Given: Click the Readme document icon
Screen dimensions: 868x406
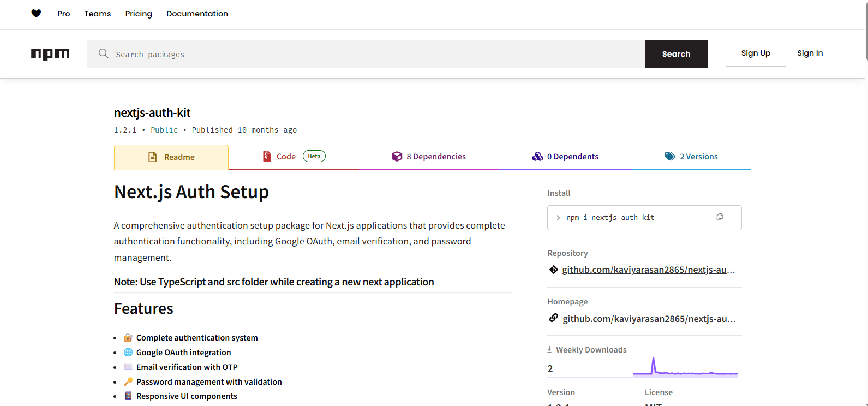Looking at the screenshot, I should point(153,157).
